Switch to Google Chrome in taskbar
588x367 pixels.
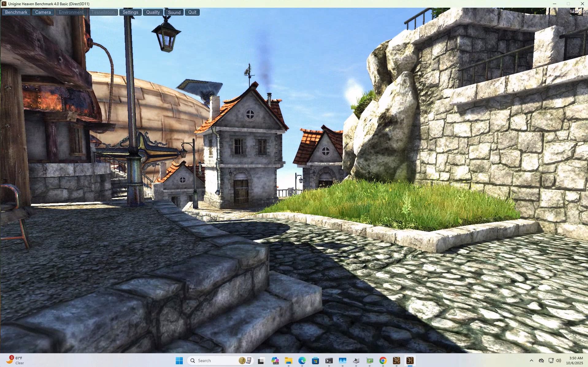[x=383, y=361]
